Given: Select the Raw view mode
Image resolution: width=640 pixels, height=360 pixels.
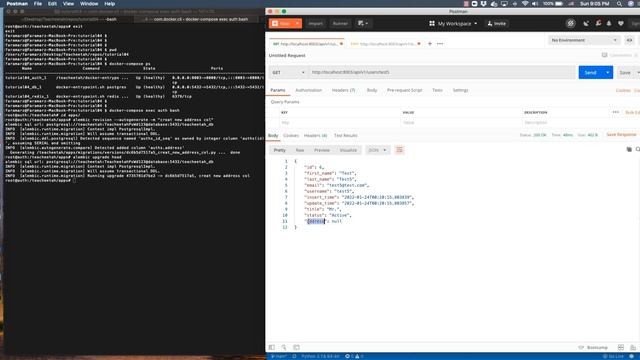Looking at the screenshot, I should (300, 150).
